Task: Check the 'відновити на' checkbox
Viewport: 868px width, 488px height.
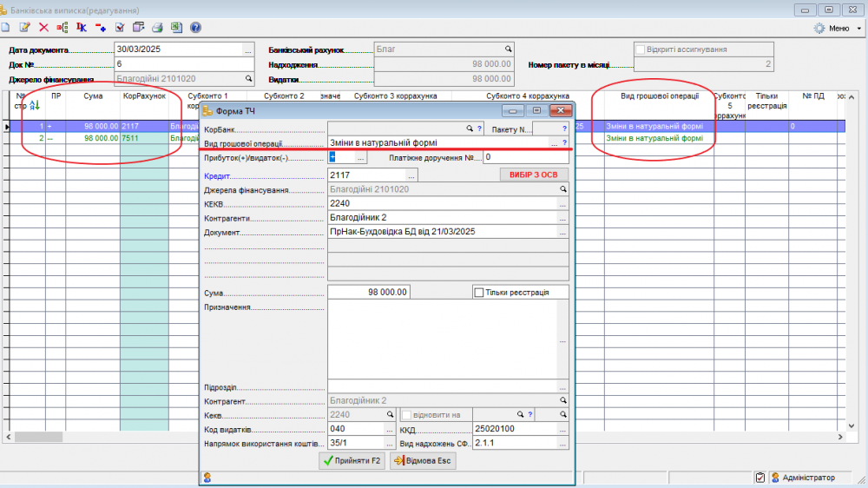Action: 406,415
